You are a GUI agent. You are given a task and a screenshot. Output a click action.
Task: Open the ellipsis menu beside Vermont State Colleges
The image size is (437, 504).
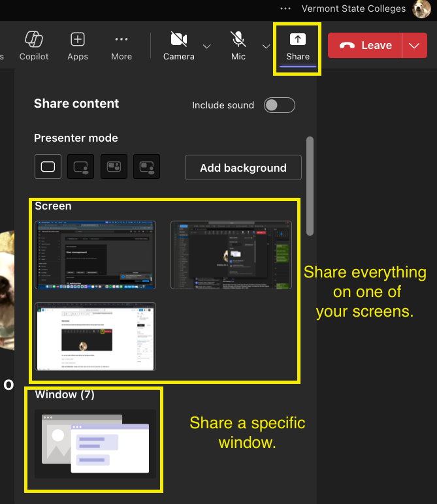point(285,9)
